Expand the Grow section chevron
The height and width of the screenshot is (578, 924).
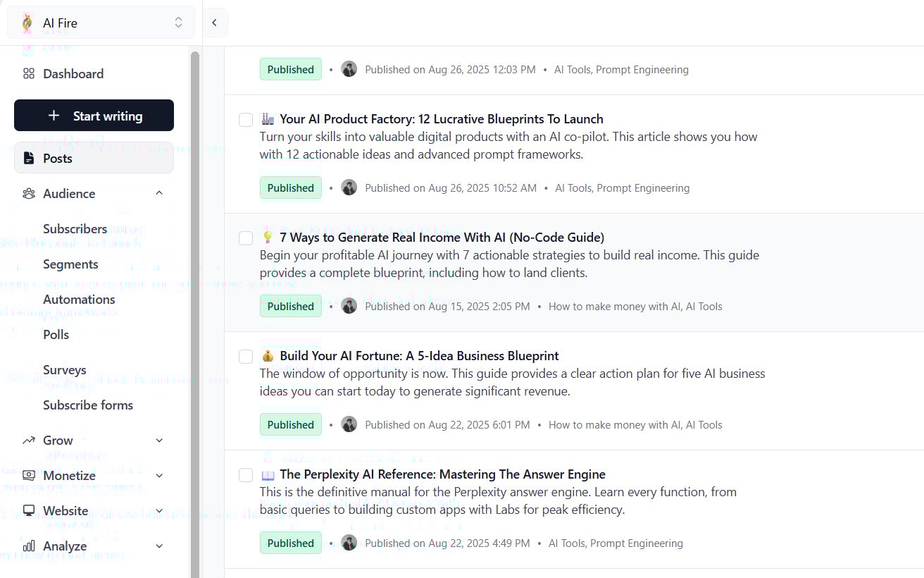tap(159, 440)
